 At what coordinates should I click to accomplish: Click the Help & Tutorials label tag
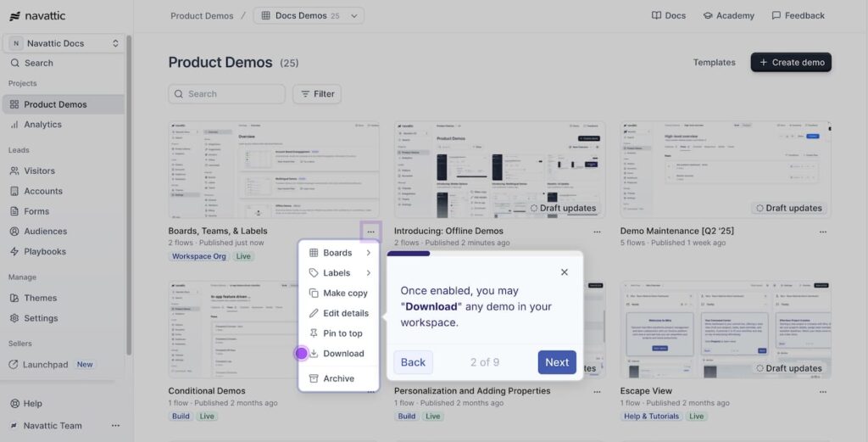[x=651, y=416]
